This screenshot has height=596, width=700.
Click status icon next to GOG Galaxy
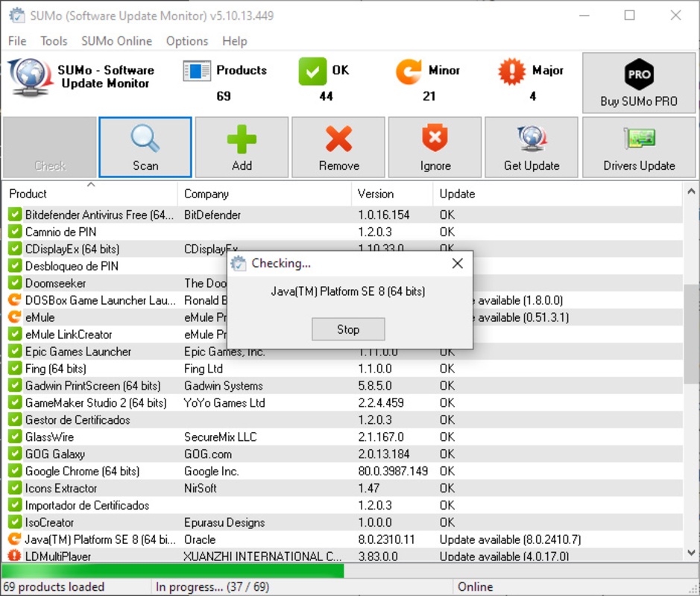point(15,454)
